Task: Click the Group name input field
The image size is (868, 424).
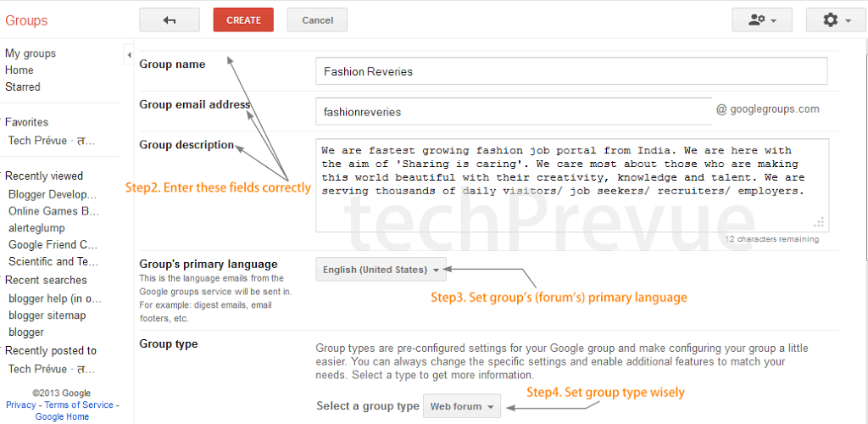Action: (571, 71)
